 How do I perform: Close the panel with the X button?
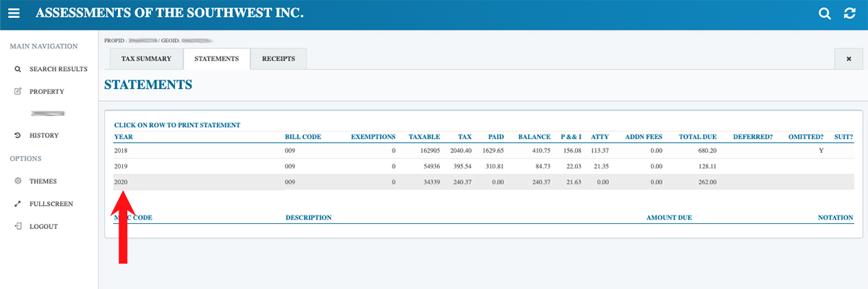tap(848, 59)
